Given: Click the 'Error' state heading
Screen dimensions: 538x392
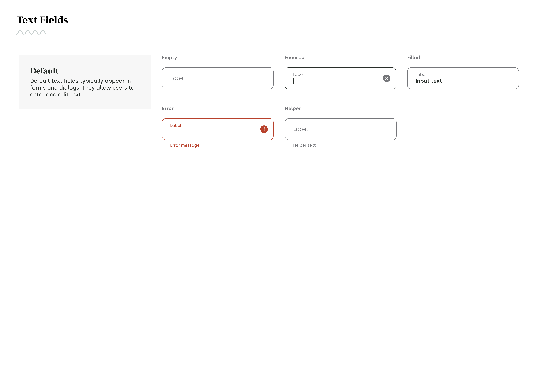Looking at the screenshot, I should [167, 108].
